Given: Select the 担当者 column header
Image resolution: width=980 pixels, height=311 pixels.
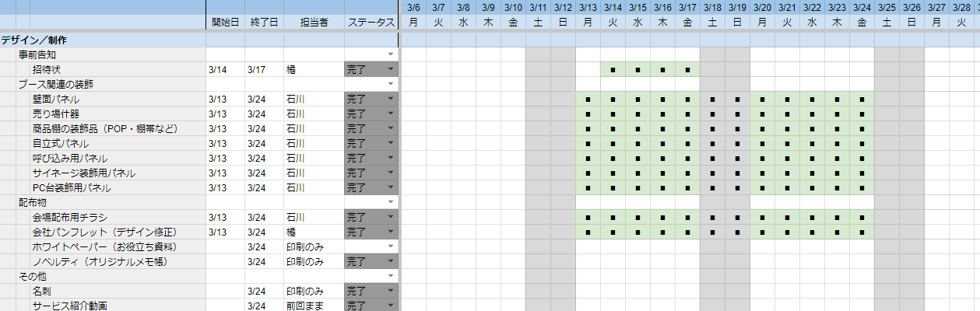Looking at the screenshot, I should coord(314,23).
